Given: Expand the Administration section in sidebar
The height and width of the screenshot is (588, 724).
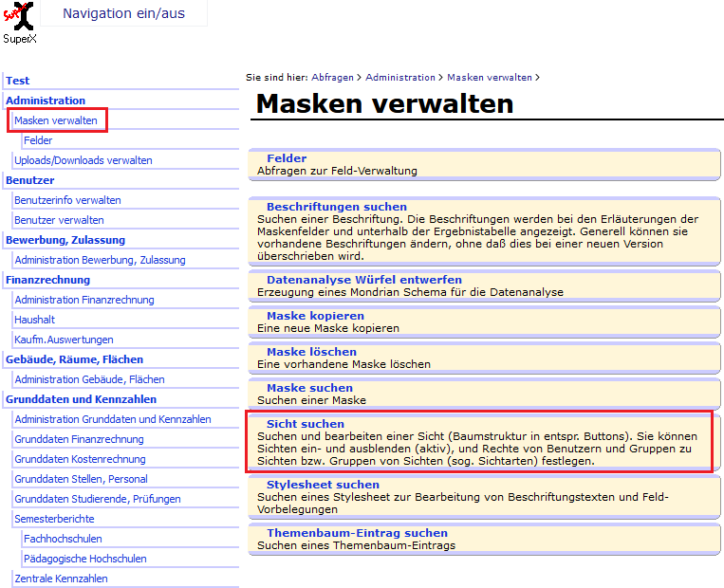Looking at the screenshot, I should click(x=46, y=101).
